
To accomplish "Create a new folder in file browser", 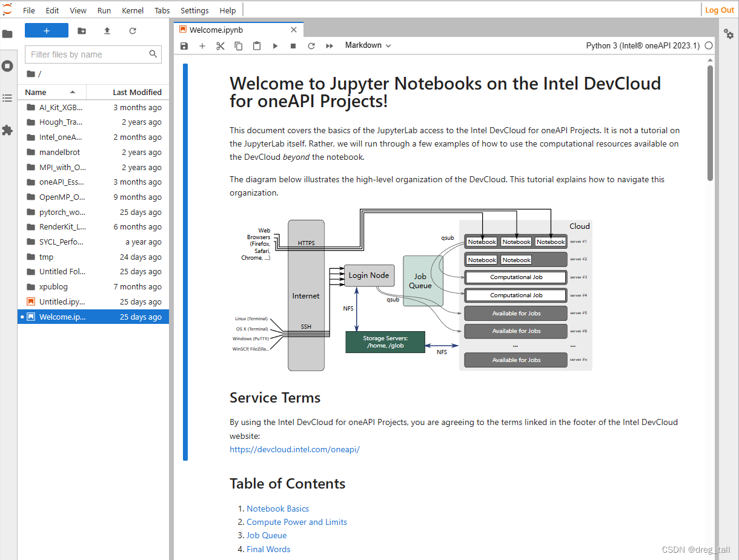I will click(82, 31).
